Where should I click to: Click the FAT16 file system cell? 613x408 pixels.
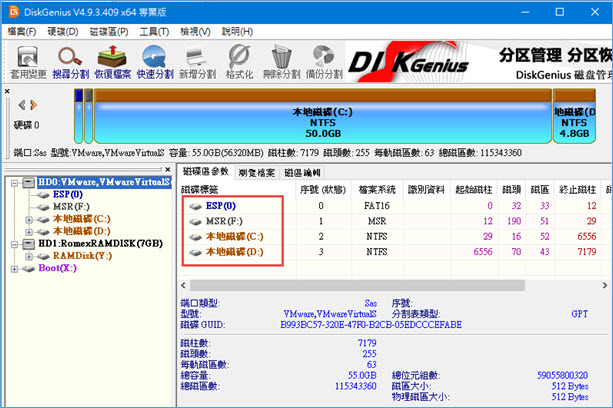[x=377, y=206]
